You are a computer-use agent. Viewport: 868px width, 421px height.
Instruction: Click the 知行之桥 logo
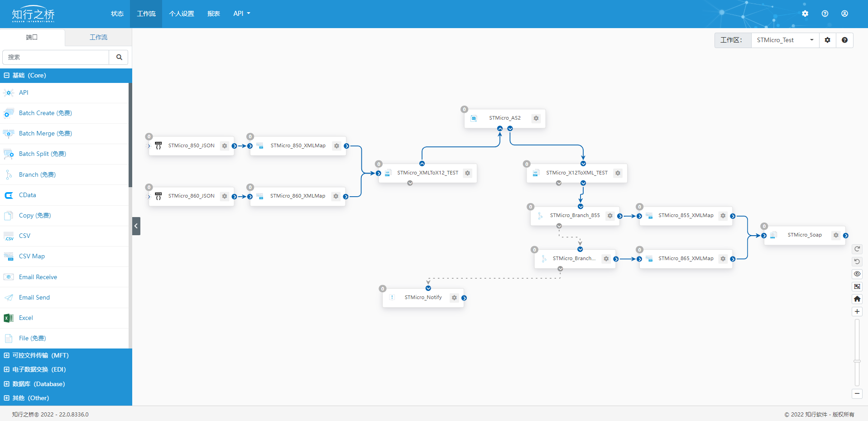pos(33,14)
